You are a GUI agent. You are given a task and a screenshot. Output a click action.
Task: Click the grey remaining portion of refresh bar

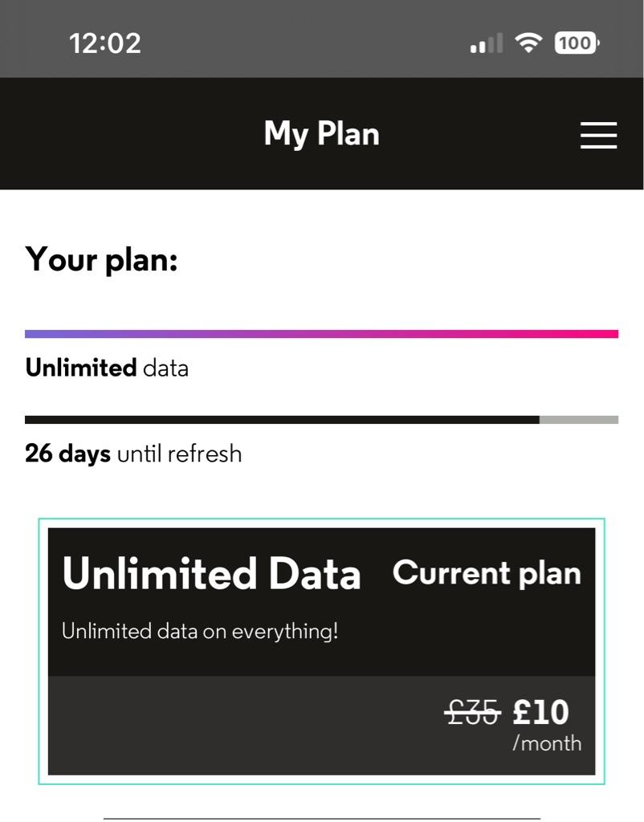pyautogui.click(x=579, y=419)
